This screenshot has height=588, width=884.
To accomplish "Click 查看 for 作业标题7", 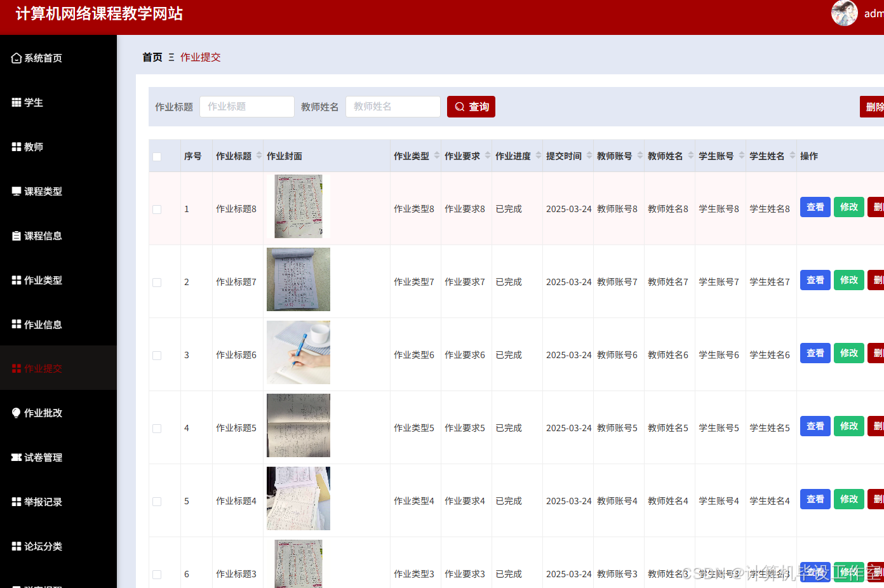I will [x=815, y=280].
